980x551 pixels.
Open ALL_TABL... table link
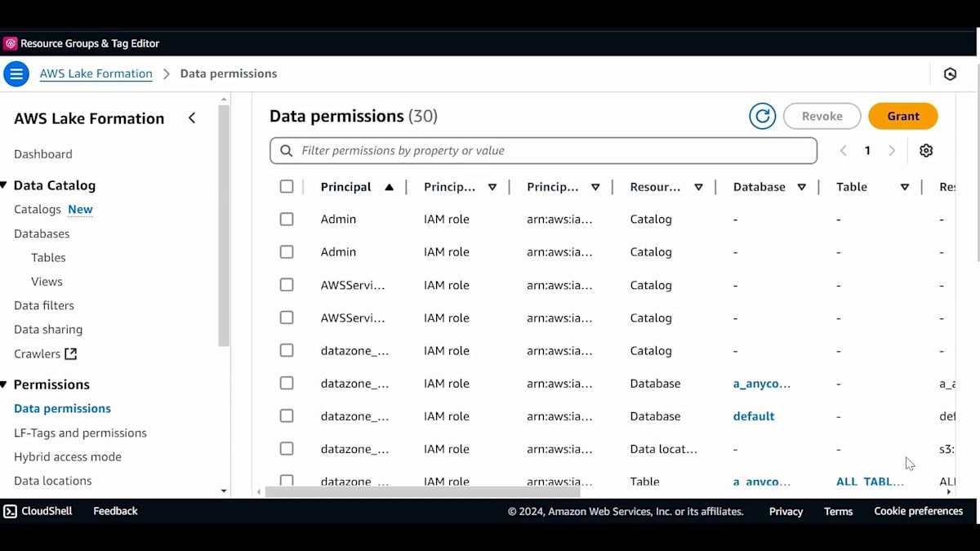coord(870,482)
